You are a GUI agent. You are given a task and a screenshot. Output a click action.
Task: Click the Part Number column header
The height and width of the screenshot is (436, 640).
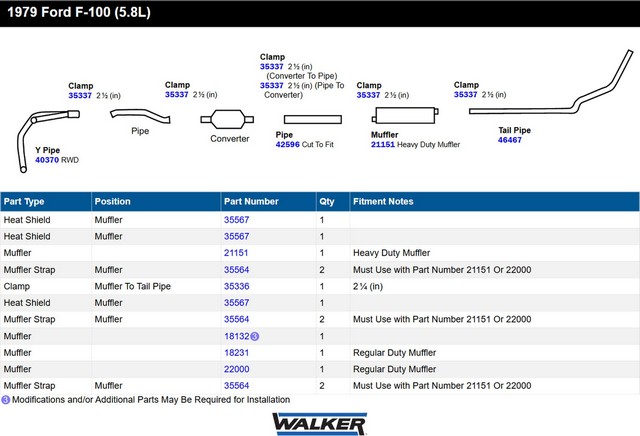point(269,202)
